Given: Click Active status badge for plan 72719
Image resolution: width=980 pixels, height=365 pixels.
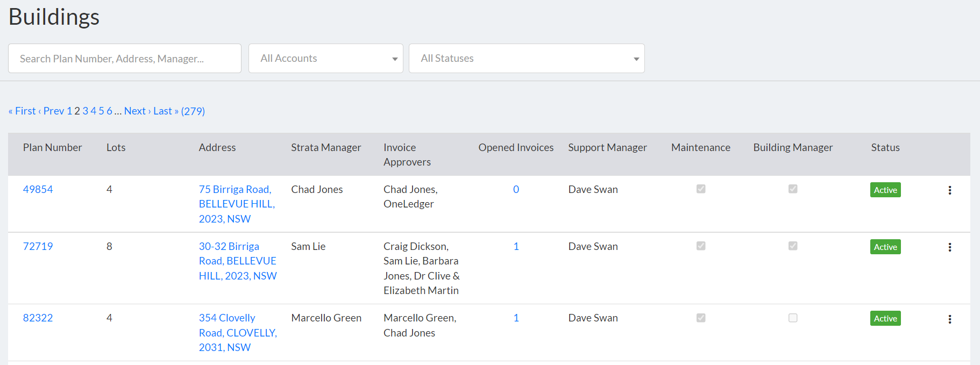Looking at the screenshot, I should coord(885,247).
